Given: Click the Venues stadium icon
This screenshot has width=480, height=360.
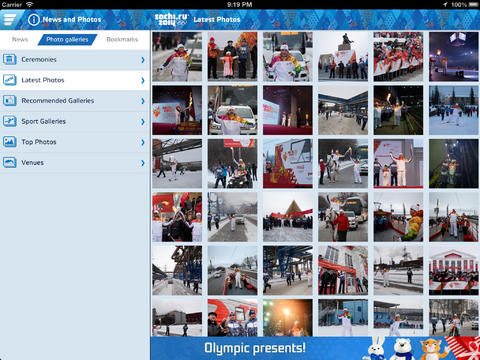Looking at the screenshot, I should (10, 162).
